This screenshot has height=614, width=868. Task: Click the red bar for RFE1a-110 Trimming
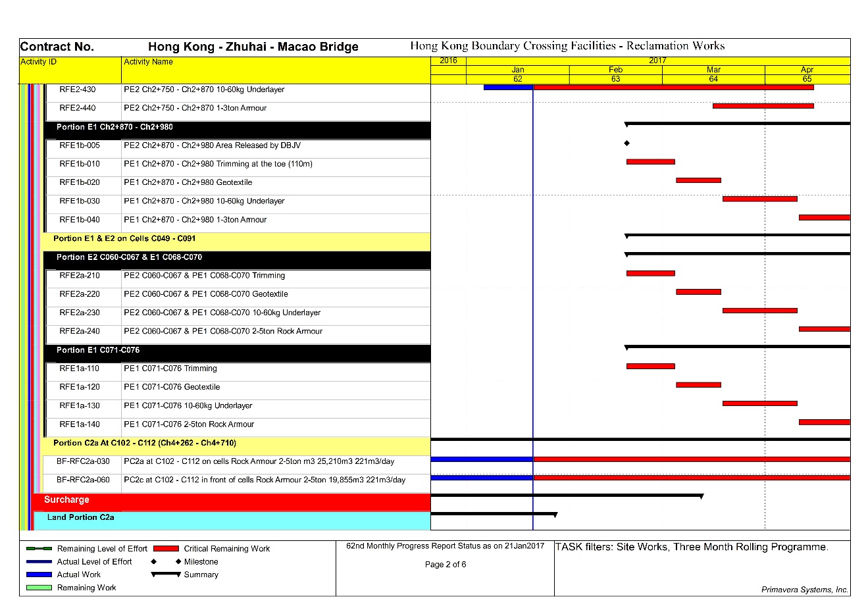651,366
